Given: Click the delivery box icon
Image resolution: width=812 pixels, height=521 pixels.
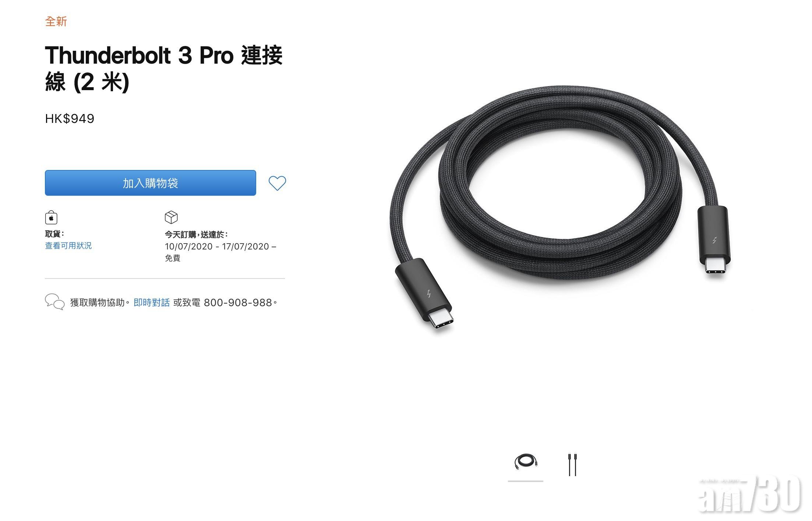Looking at the screenshot, I should point(171,217).
